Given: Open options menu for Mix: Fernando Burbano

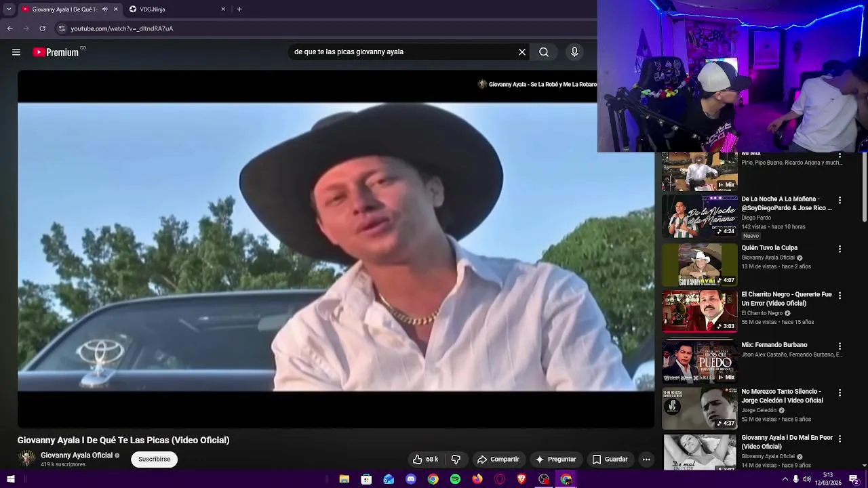Looking at the screenshot, I should 840,346.
